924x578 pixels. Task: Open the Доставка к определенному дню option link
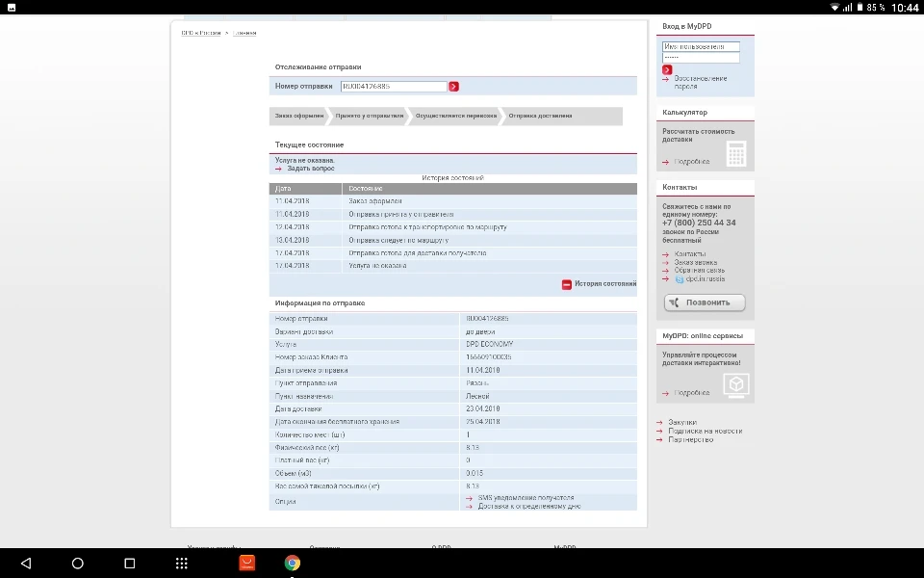click(529, 506)
